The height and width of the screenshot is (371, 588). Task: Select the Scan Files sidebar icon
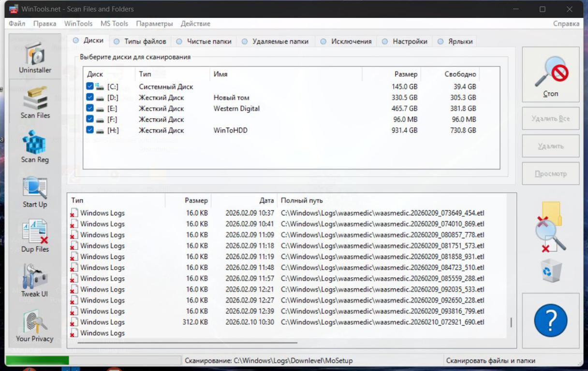[x=35, y=102]
